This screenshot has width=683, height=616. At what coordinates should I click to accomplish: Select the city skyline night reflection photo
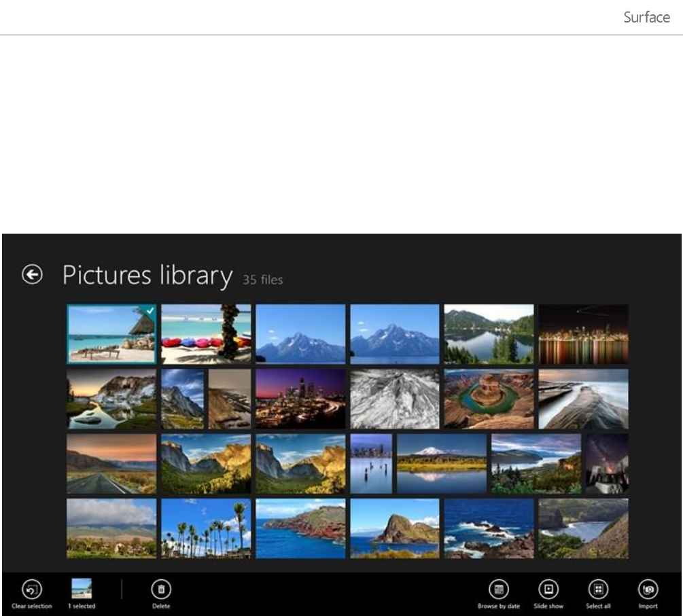(x=583, y=333)
